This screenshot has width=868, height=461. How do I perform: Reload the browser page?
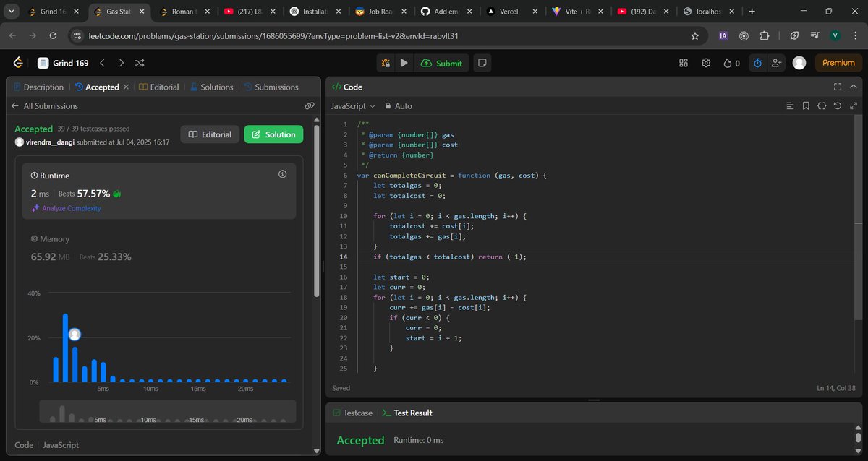pyautogui.click(x=53, y=35)
